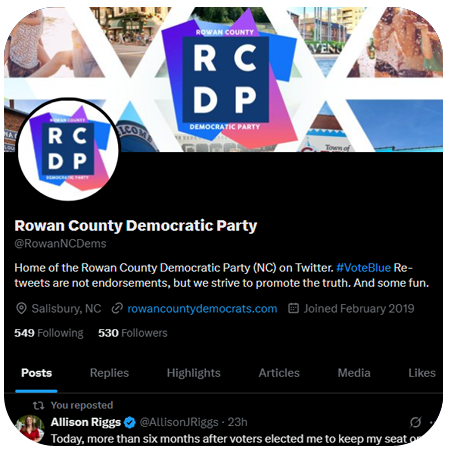Open the RCDP header banner image
The image size is (450, 450).
[x=223, y=79]
